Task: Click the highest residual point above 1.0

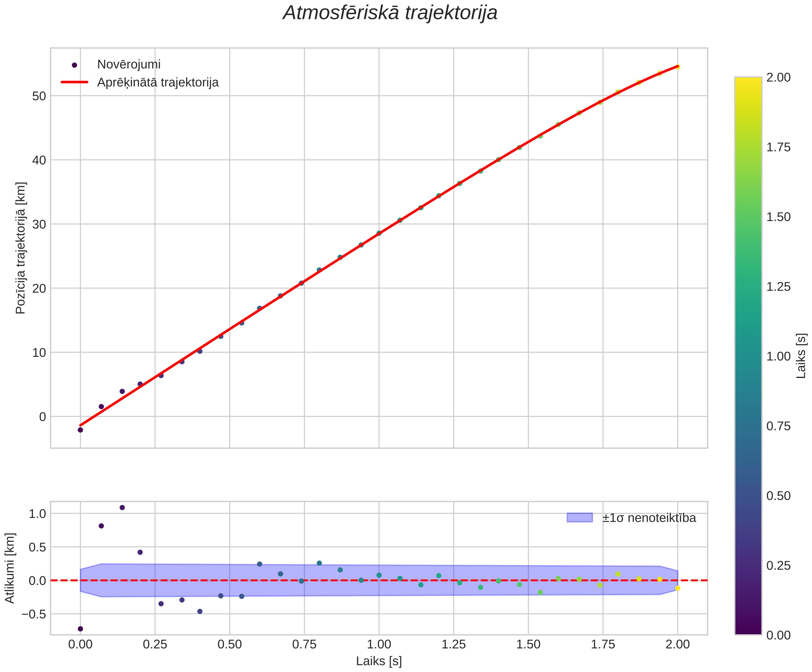Action: pyautogui.click(x=122, y=507)
